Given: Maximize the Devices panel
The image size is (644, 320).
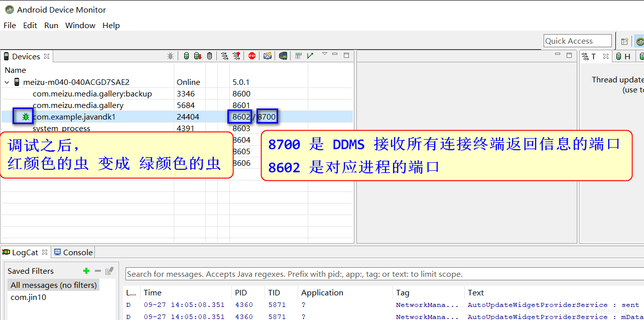Looking at the screenshot, I should coord(346,55).
